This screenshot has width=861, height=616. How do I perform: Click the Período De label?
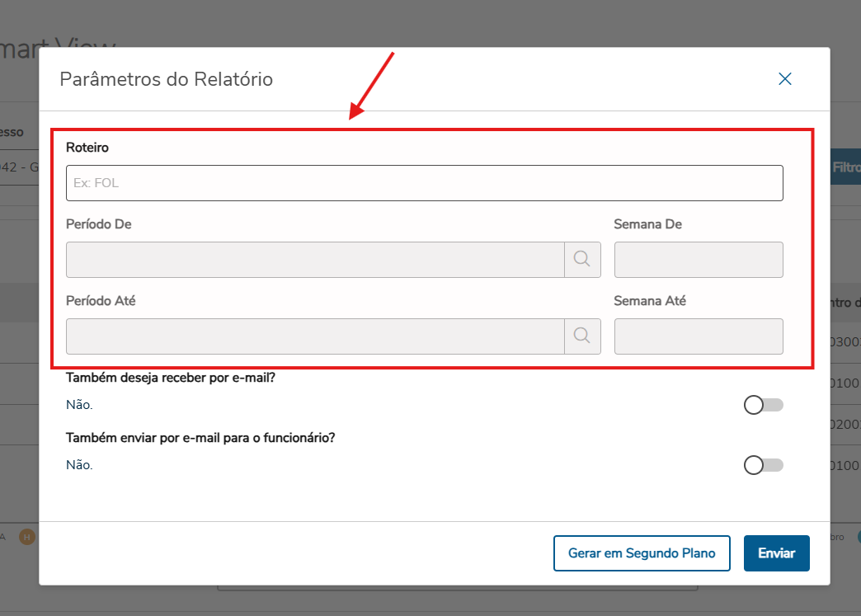[99, 224]
